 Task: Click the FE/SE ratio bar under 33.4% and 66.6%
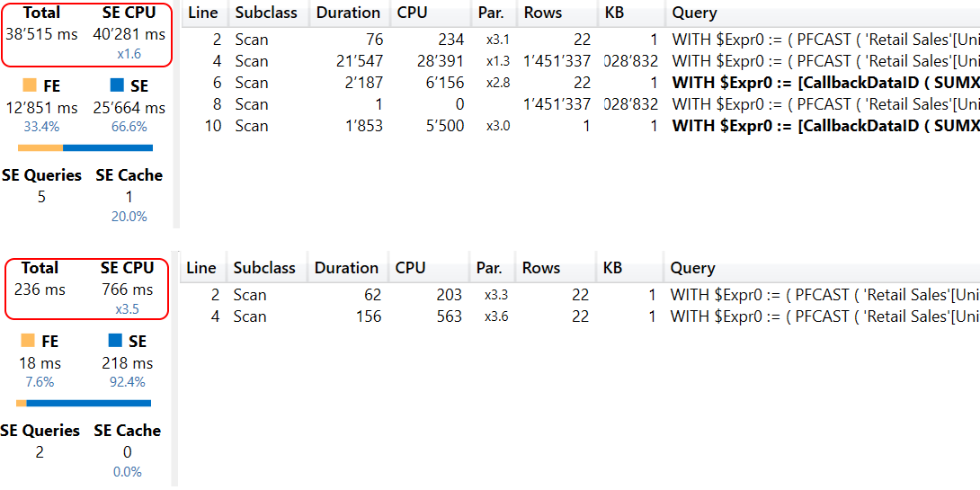[85, 147]
